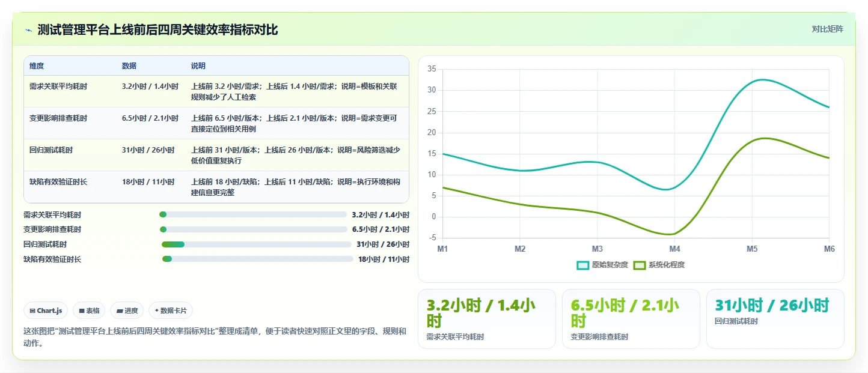Viewport: 868px width, 373px height.
Task: Open the 变更影响排查耗时 data card
Action: coord(631,319)
